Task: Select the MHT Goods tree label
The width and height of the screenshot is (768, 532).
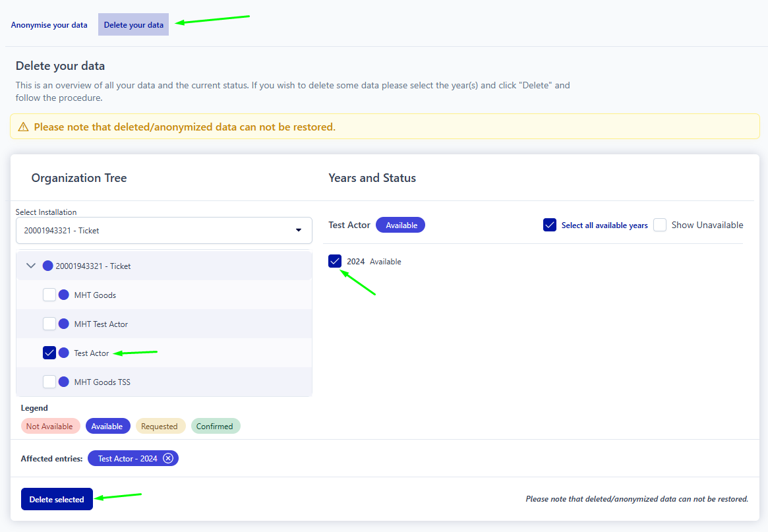Action: coord(95,295)
